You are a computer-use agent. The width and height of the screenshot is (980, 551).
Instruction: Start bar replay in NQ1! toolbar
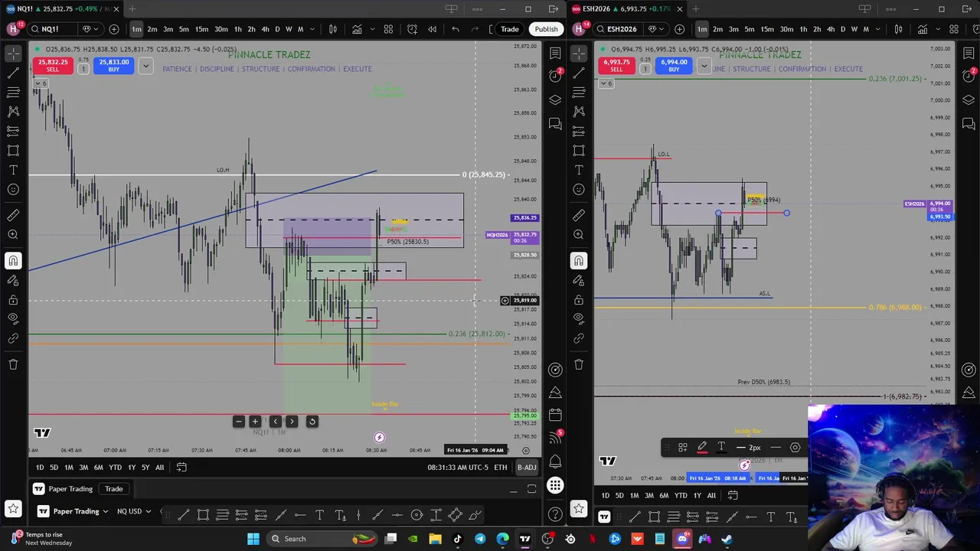pos(432,29)
